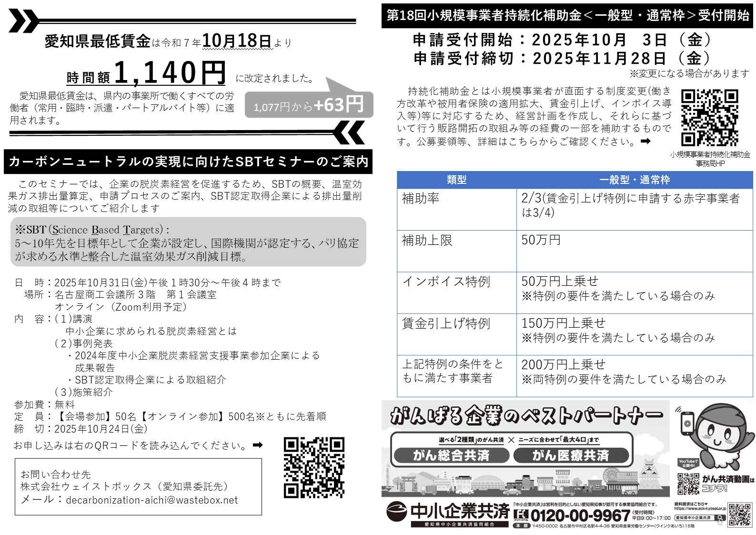Click the double chevron at top left

(23, 21)
